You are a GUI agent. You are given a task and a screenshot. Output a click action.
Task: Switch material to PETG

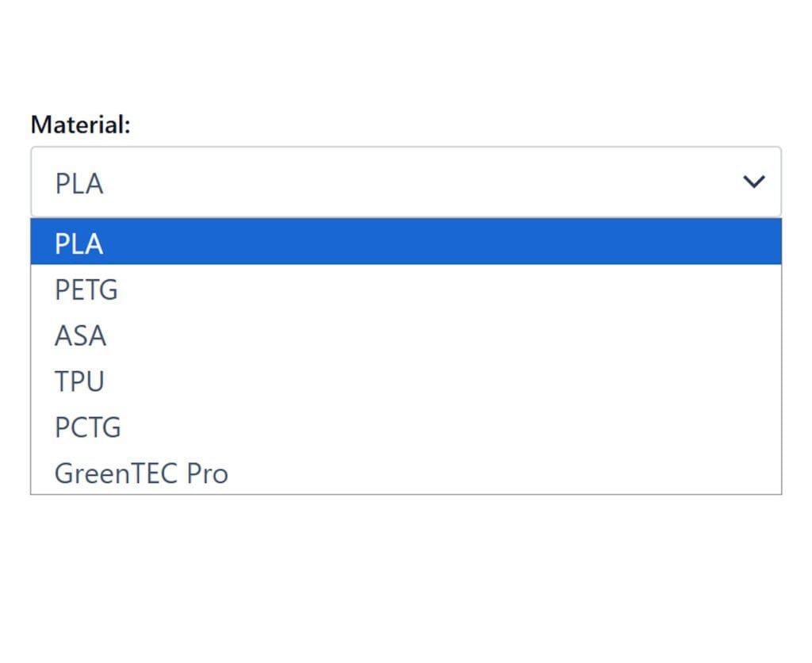coord(86,289)
